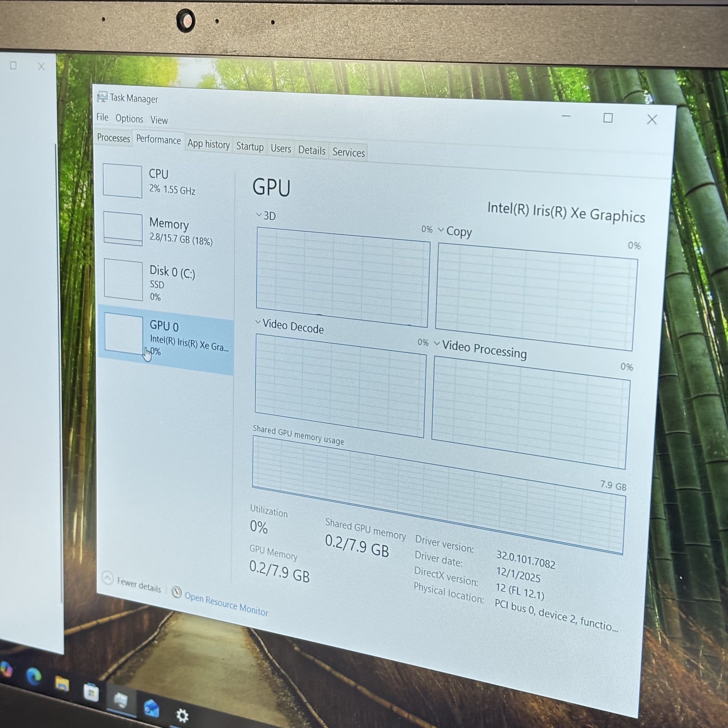This screenshot has height=728, width=728.
Task: Go to the App history tab
Action: pyautogui.click(x=209, y=144)
